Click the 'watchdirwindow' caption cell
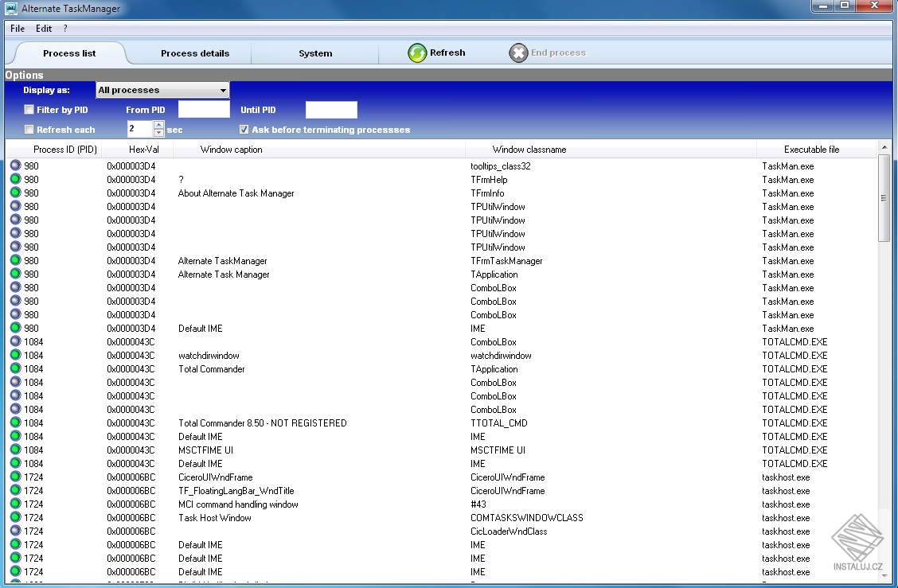 click(x=209, y=356)
